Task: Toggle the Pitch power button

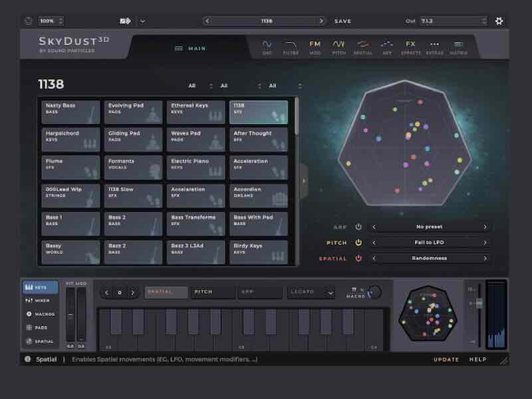Action: [358, 243]
